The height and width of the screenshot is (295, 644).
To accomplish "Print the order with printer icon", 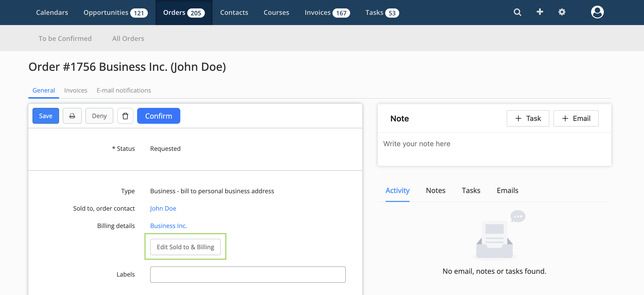I will (72, 116).
